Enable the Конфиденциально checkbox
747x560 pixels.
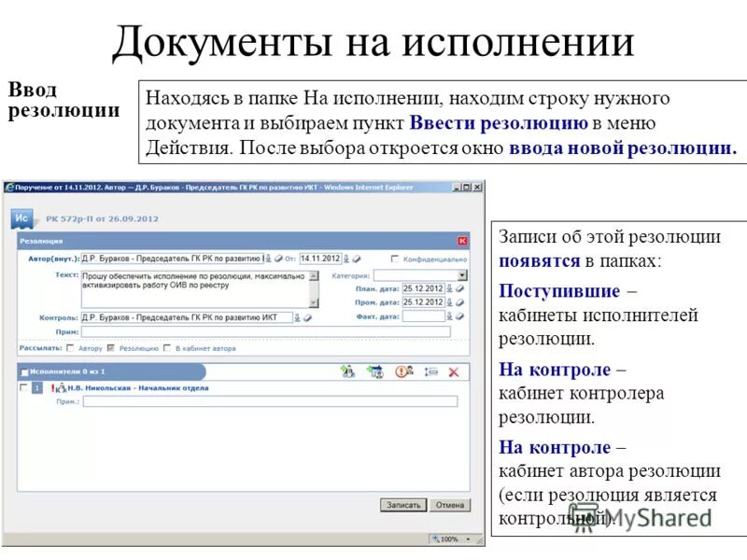tap(397, 259)
